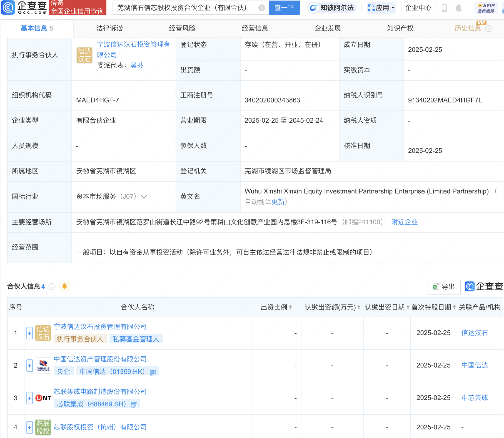Expand the 资本市场服务 (J67) industry chevron
504x438 pixels.
tap(144, 197)
